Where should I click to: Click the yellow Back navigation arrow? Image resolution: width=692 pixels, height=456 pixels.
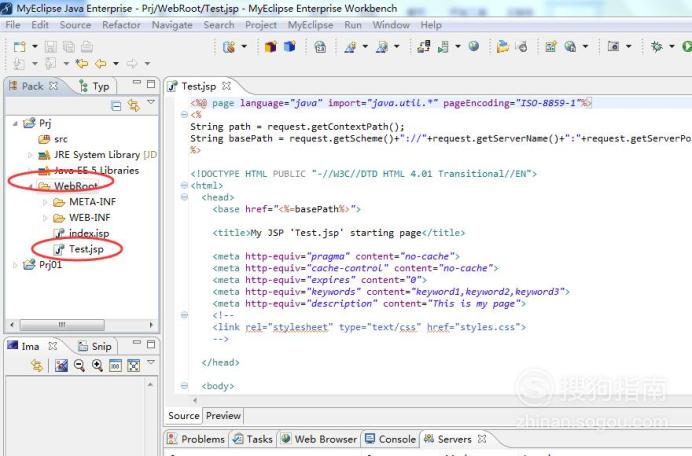101,64
